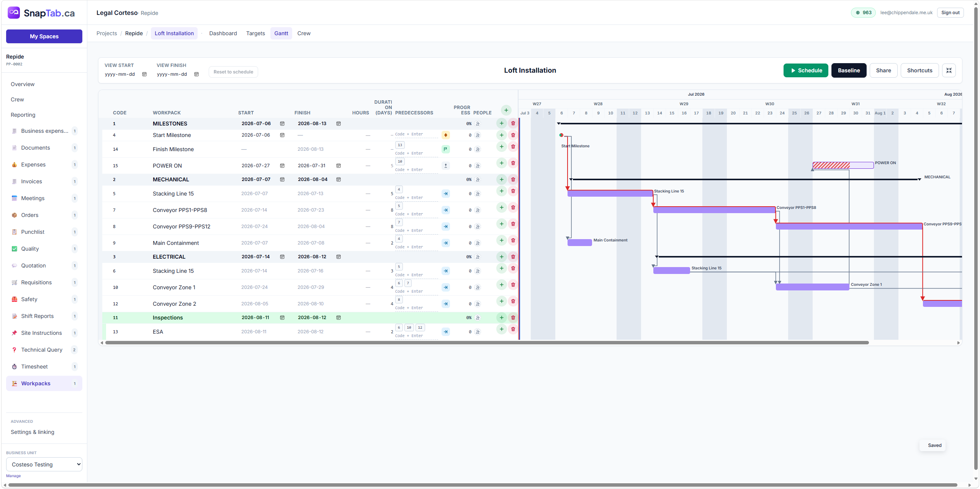The image size is (980, 489).
Task: Click the green Schedule button
Action: click(x=805, y=70)
